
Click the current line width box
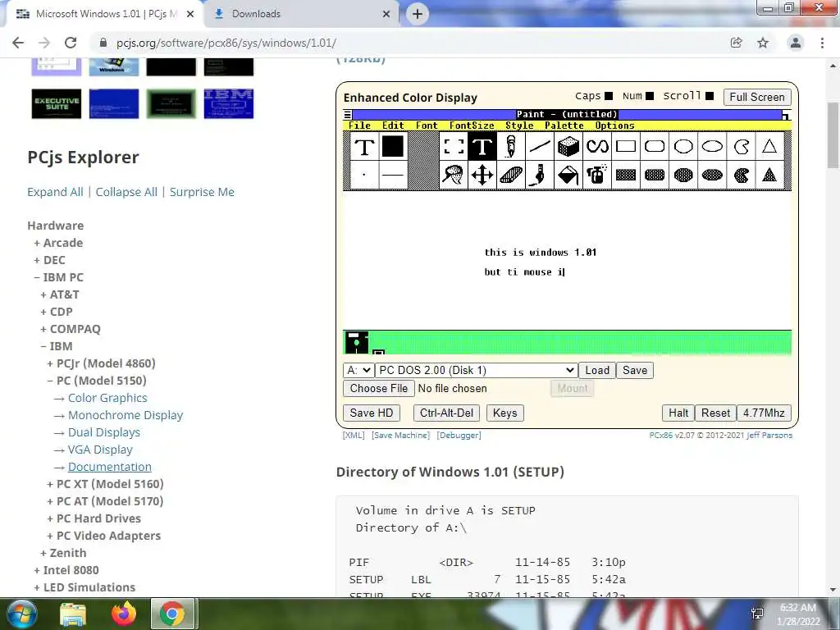pos(393,175)
